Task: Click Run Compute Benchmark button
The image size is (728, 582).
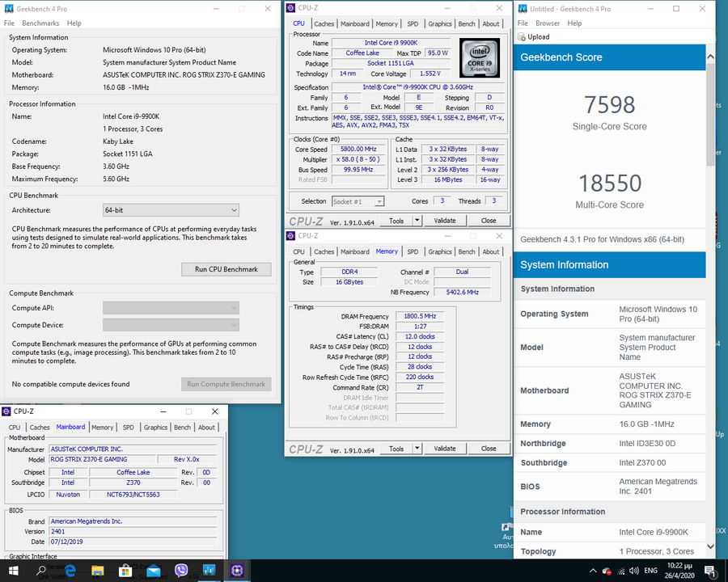Action: [x=226, y=384]
